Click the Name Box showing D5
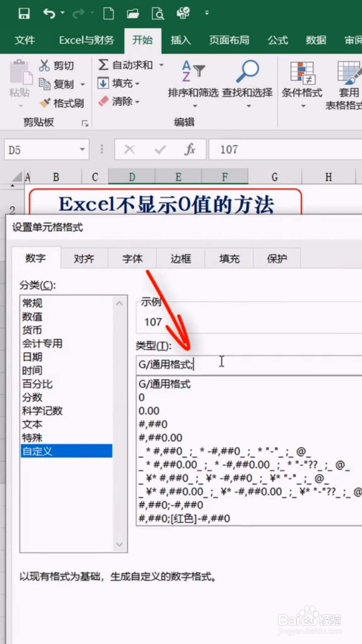The image size is (362, 644). tap(41, 150)
